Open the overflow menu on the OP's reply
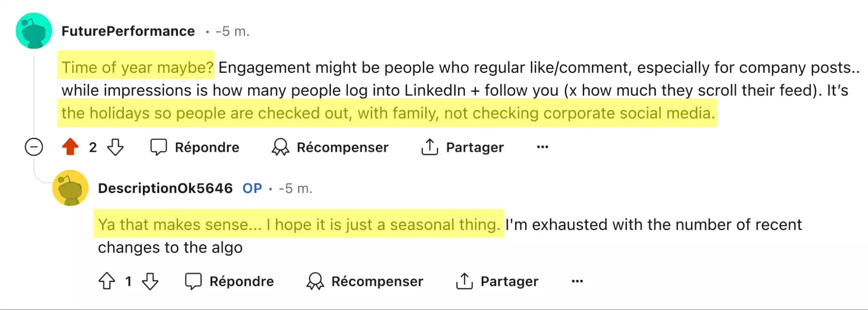This screenshot has height=310, width=868. 577,281
